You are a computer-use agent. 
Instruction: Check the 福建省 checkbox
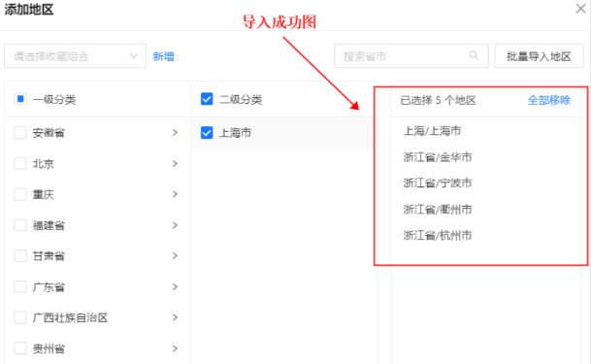click(x=20, y=225)
